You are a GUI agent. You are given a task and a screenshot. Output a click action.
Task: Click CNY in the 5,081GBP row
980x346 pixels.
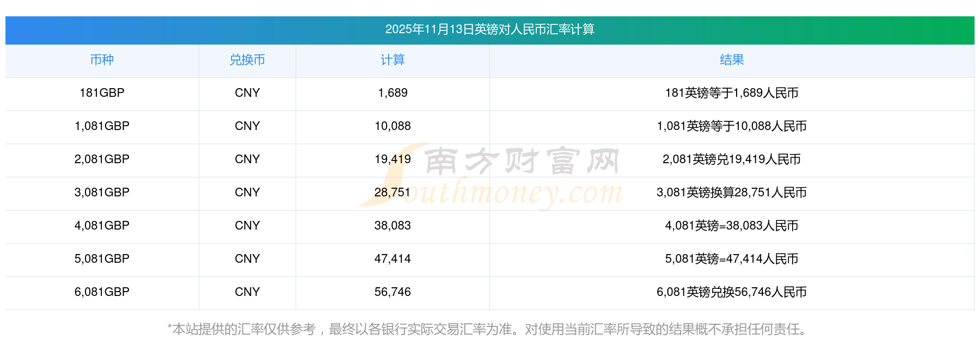pos(247,259)
